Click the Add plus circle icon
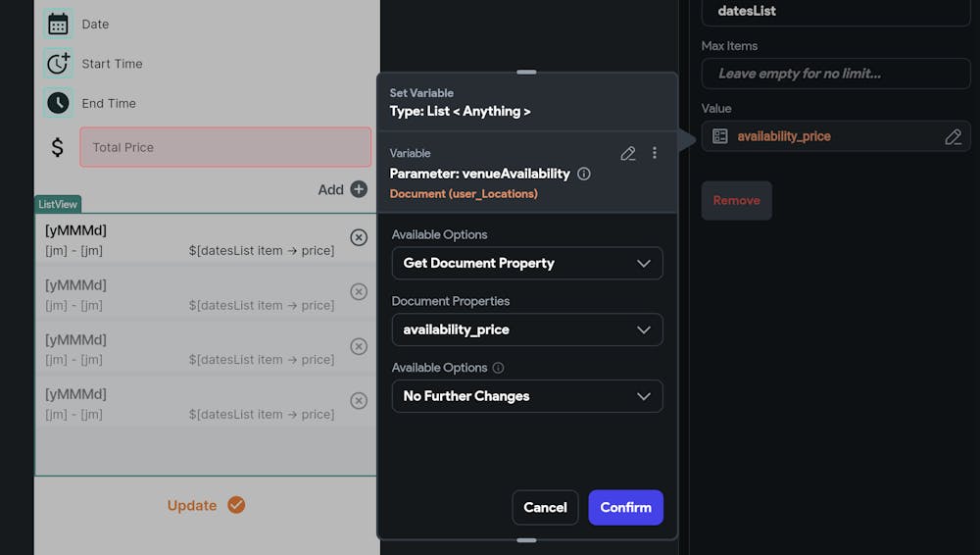This screenshot has width=980, height=555. tap(359, 189)
